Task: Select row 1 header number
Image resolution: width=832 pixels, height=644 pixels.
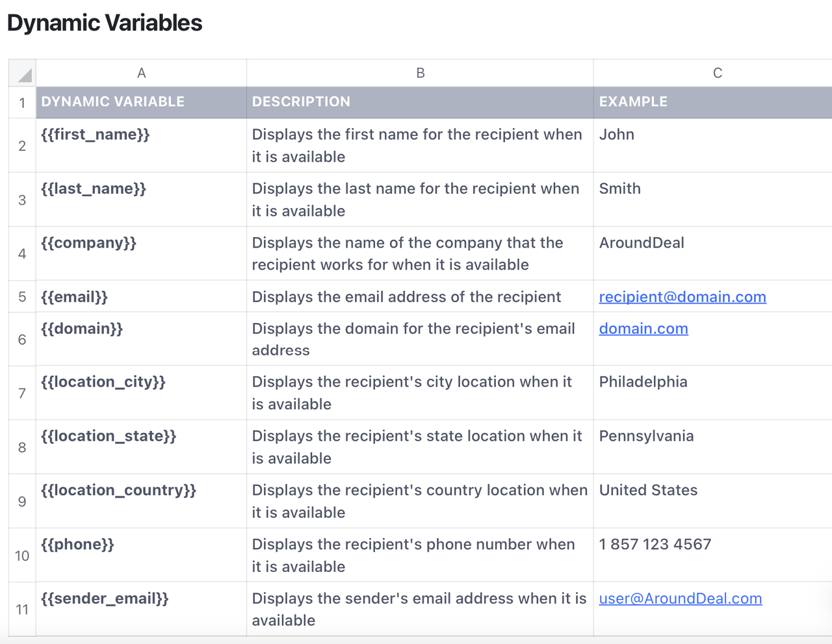Action: coord(22,103)
